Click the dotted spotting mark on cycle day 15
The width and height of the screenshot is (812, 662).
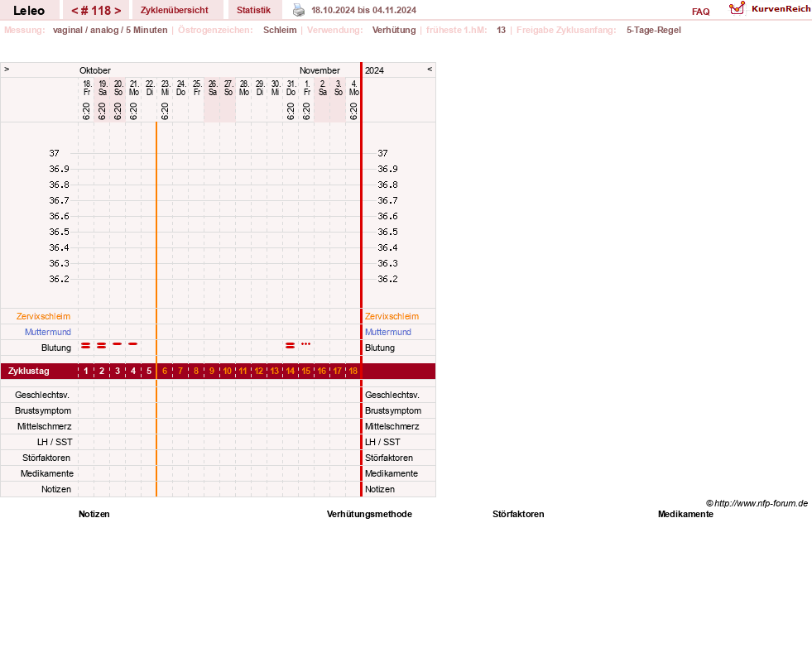pos(306,343)
